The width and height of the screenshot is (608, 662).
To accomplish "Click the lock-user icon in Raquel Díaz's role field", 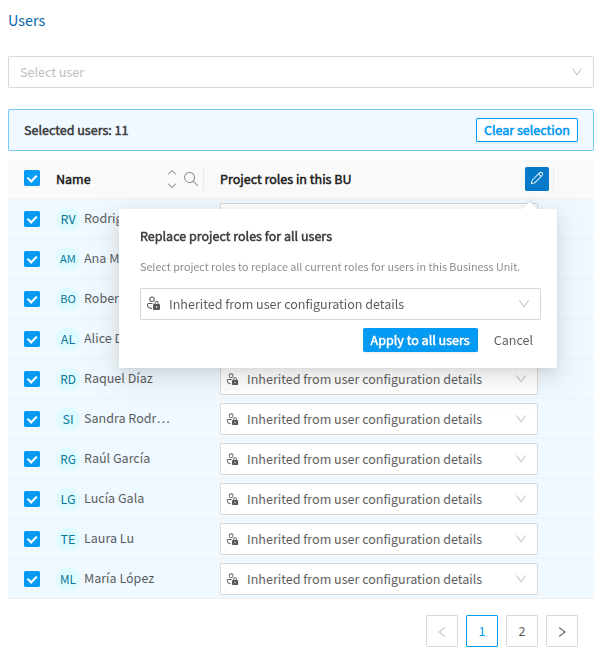I will tap(233, 379).
